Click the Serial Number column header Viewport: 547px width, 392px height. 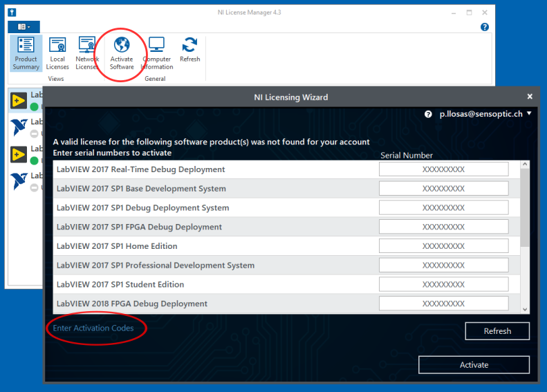[407, 155]
